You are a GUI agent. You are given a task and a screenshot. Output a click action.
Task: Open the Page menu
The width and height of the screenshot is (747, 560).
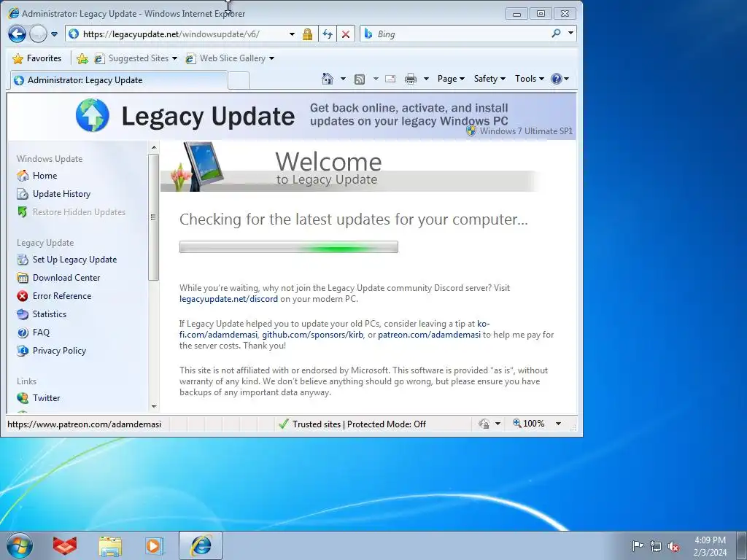coord(451,79)
